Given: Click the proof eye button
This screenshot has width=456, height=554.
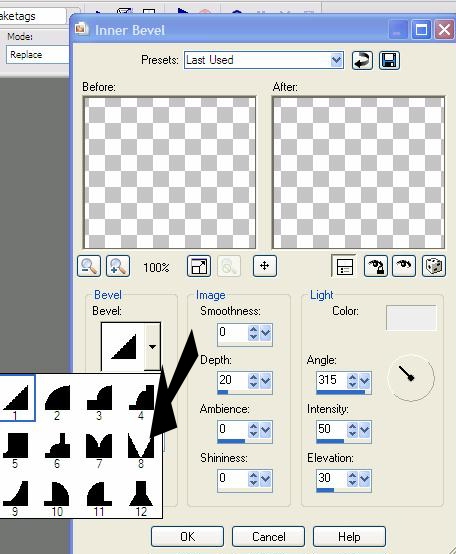Looking at the screenshot, I should coord(404,266).
